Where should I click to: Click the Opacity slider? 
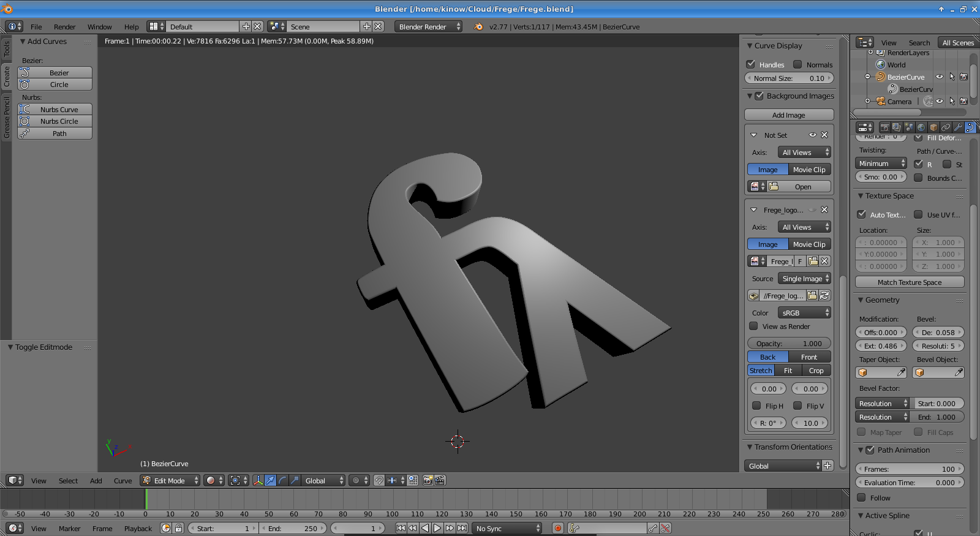point(789,343)
